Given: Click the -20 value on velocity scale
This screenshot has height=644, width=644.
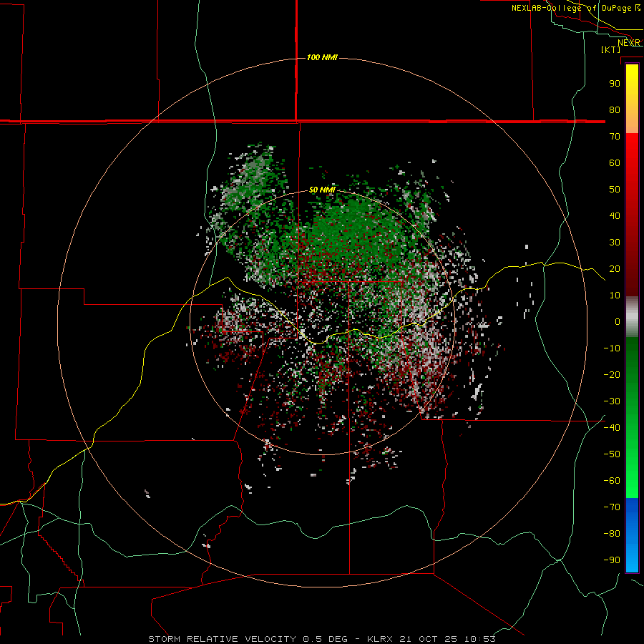Looking at the screenshot, I should (x=612, y=374).
